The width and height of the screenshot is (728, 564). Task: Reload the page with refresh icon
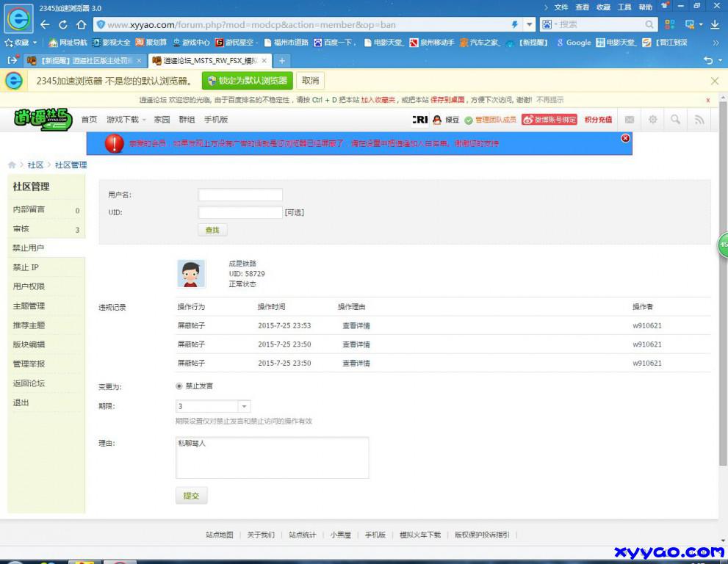64,24
